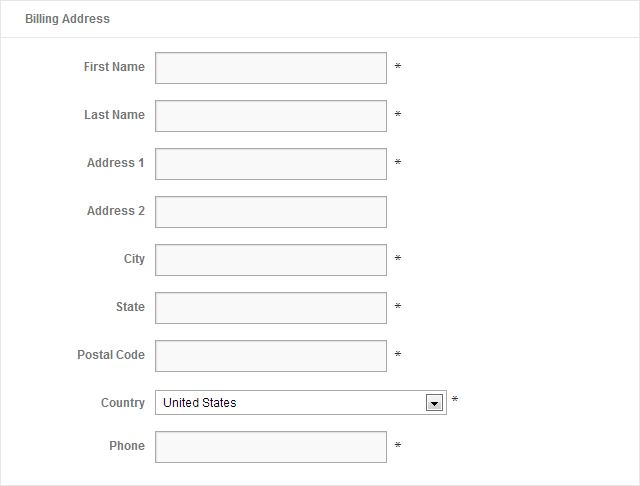Focus the Last Name text box
This screenshot has height=486, width=640.
(270, 116)
